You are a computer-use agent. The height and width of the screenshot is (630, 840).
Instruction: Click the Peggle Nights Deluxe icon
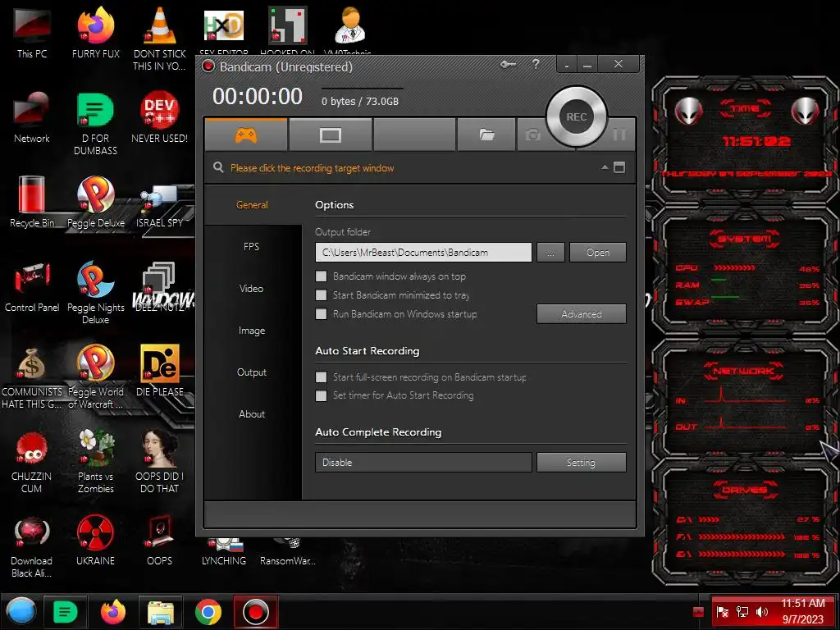96,293
